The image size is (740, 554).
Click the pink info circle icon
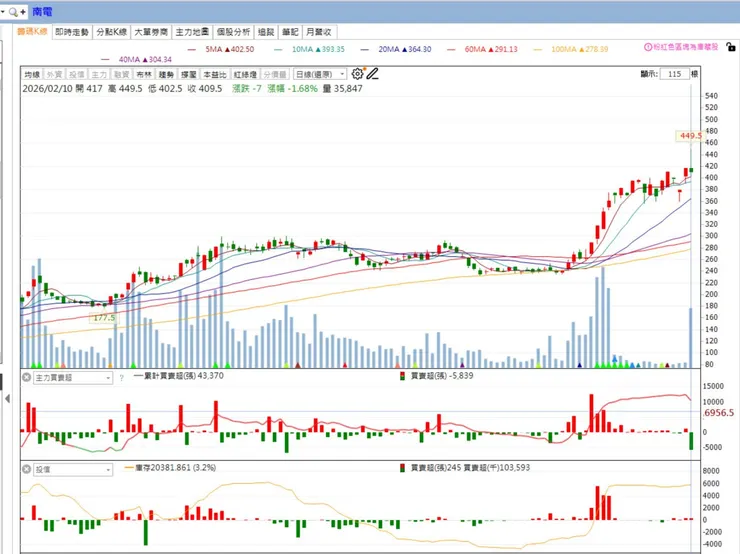[x=648, y=47]
